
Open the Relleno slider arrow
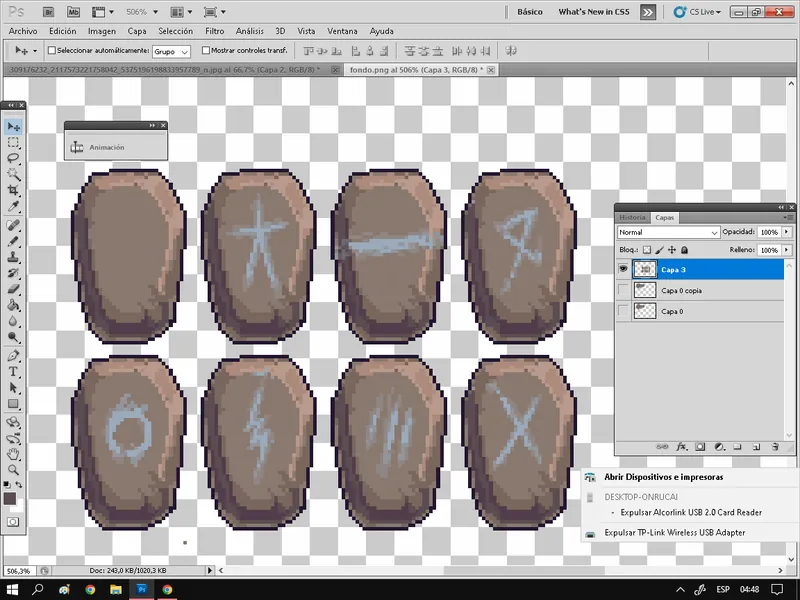(x=786, y=250)
